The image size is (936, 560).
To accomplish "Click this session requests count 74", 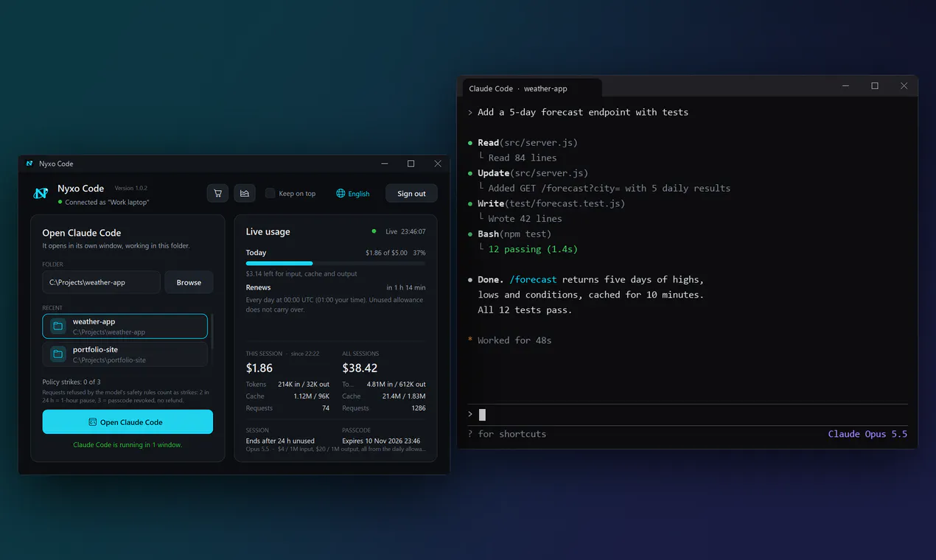I will click(326, 407).
